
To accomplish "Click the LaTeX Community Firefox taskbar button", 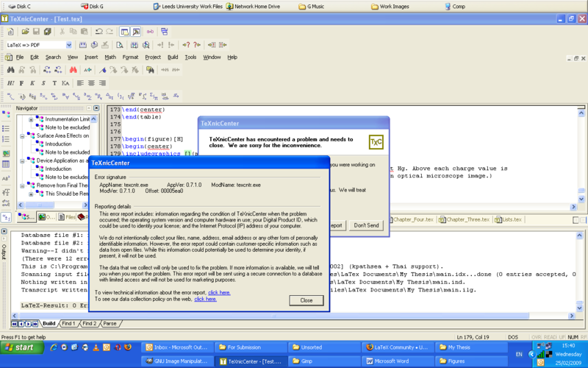I will point(398,347).
